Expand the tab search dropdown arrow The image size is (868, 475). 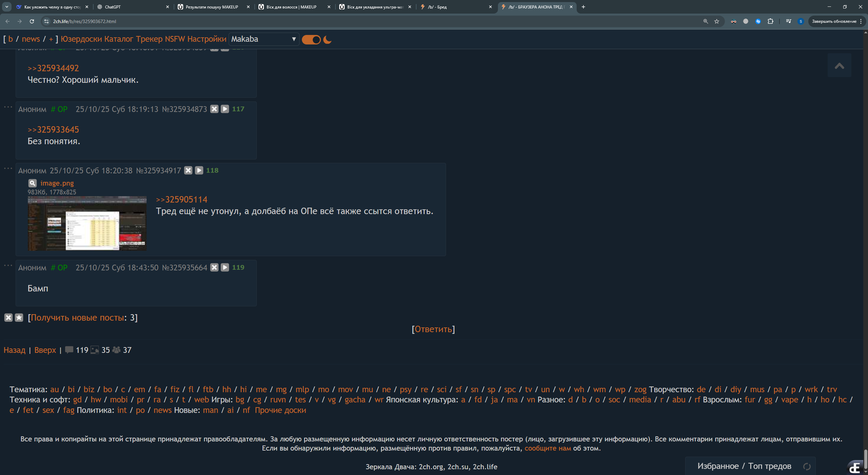[x=7, y=7]
